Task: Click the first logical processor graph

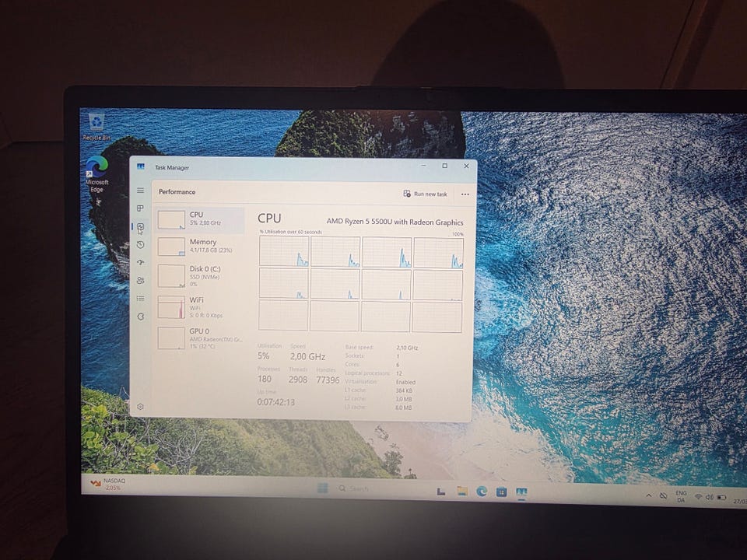Action: (x=284, y=251)
